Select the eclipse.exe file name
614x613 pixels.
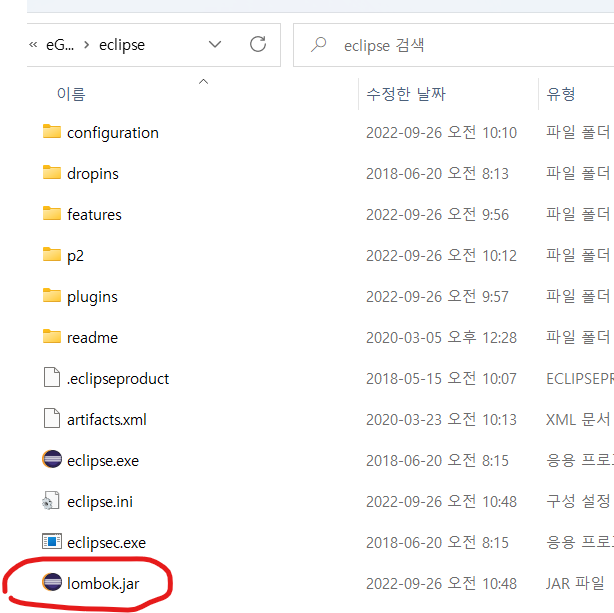(x=103, y=461)
